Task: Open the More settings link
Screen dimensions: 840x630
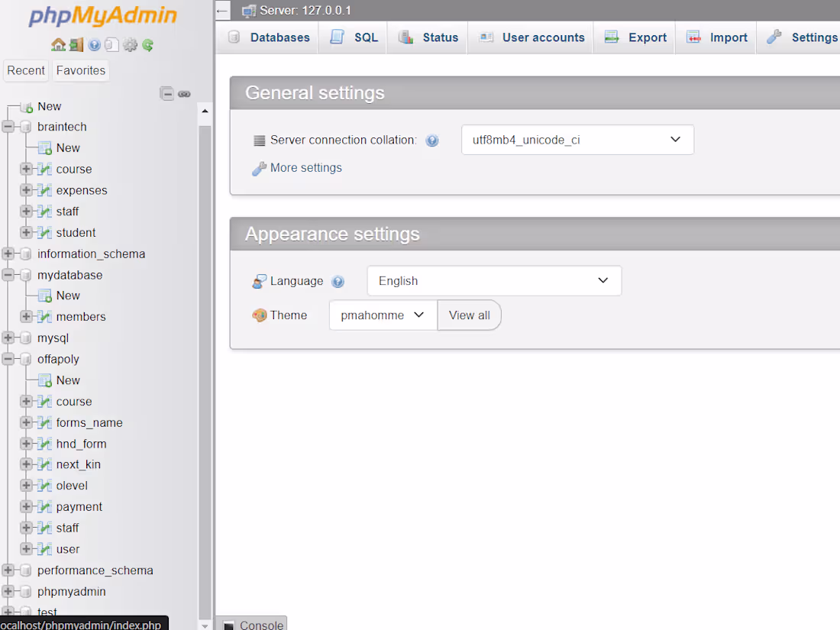Action: 306,168
